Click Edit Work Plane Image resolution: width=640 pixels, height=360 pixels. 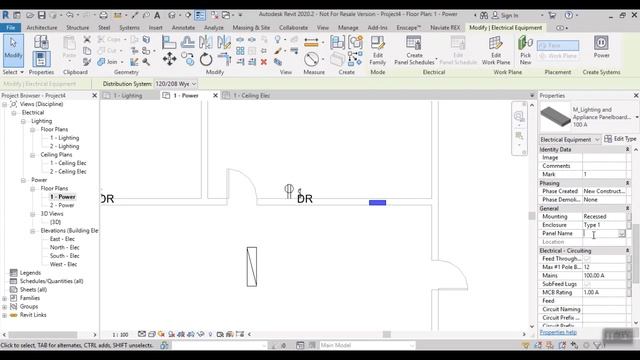(496, 50)
